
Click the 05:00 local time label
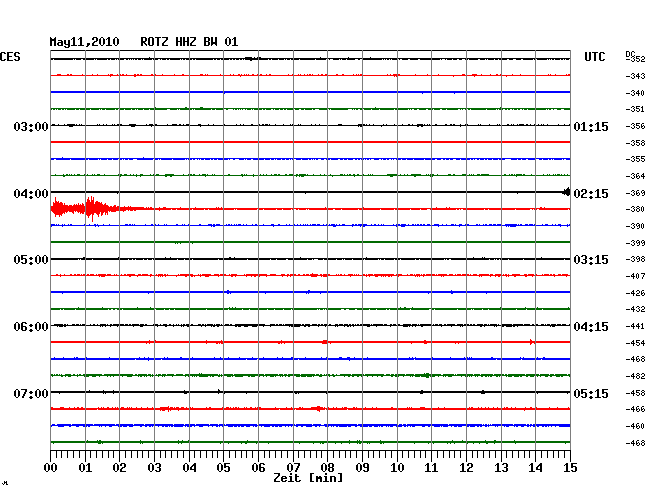(x=31, y=260)
